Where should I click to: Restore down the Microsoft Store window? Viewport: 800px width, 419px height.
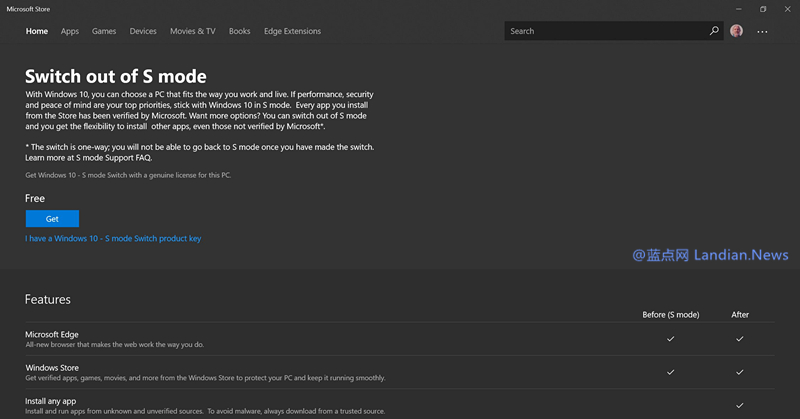coord(763,9)
